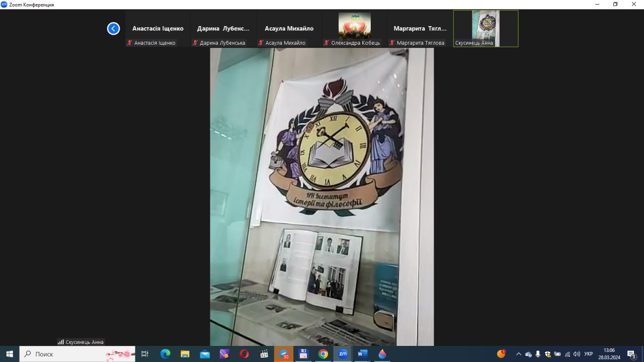The width and height of the screenshot is (644, 362).
Task: Click the Zoom Конференция window title
Action: [31, 5]
